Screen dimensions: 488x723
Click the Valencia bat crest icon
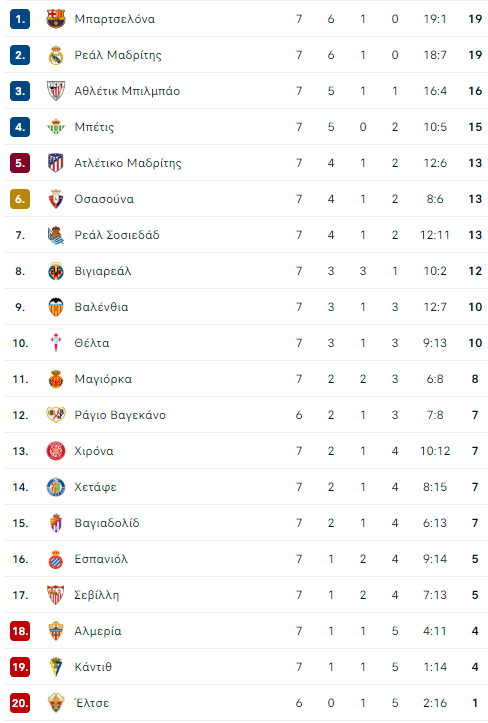click(x=56, y=307)
